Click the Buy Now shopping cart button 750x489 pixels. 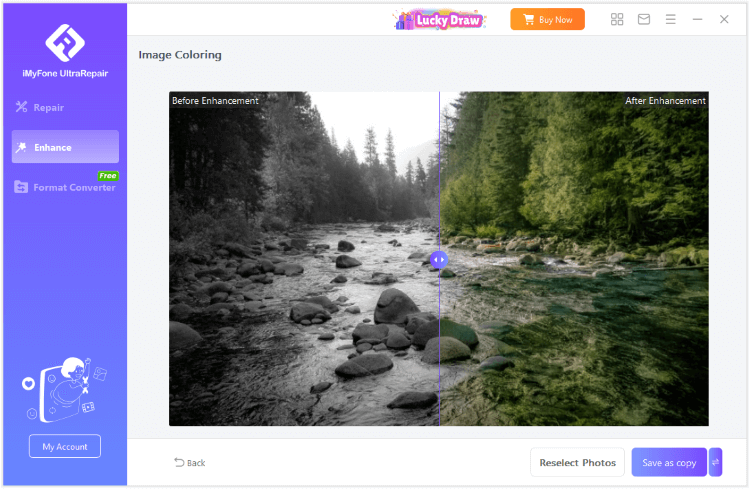tap(547, 19)
